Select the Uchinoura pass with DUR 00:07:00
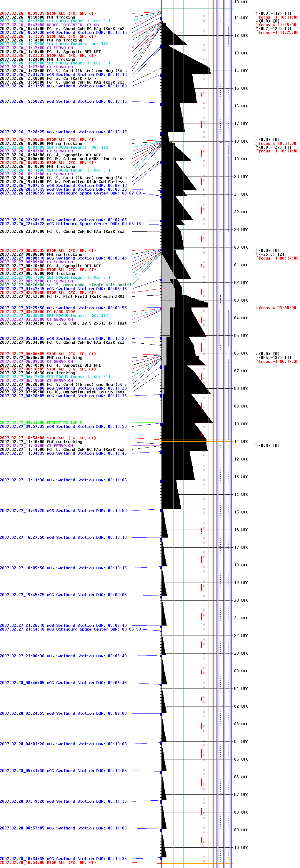The image size is (300, 868). point(70,193)
